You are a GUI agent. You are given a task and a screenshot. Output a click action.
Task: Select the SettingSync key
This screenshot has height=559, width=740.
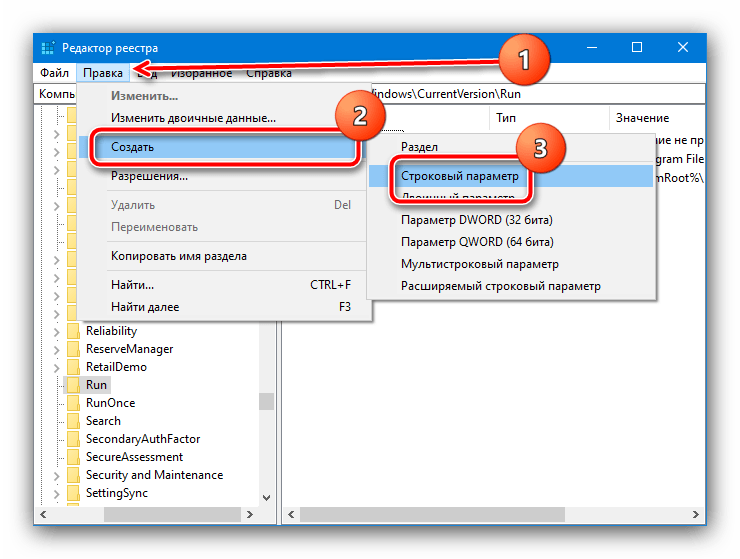pos(117,493)
